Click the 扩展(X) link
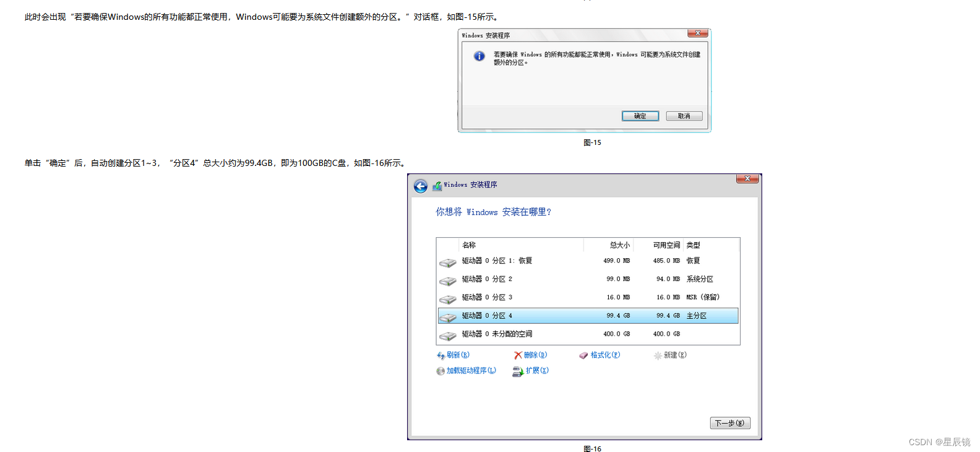Screen dimensions: 980x452 pos(537,370)
